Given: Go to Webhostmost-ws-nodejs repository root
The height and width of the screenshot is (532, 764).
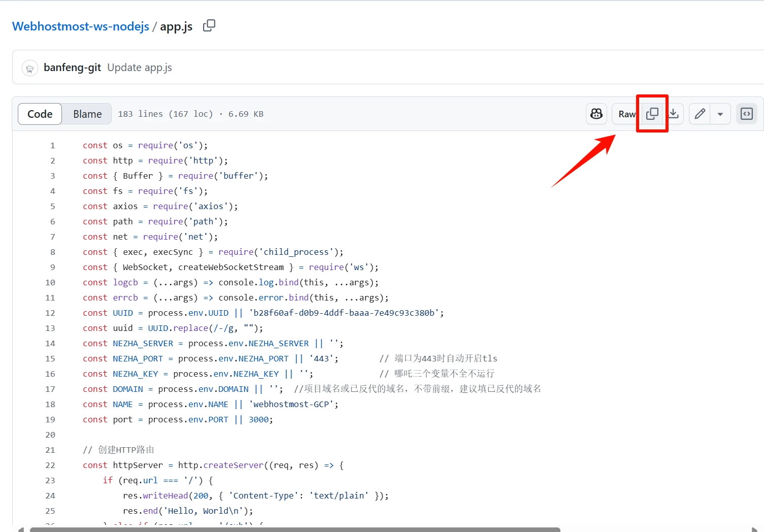Looking at the screenshot, I should click(80, 26).
